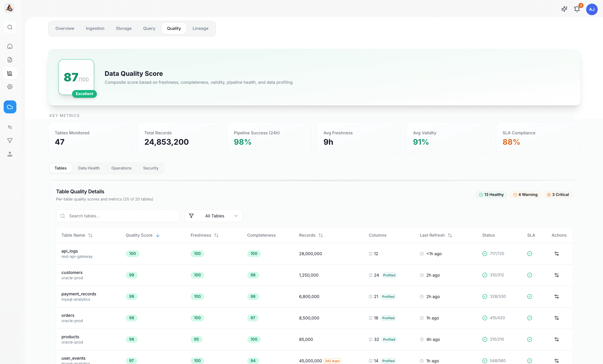Select the filter funnel icon in sidebar
Screen dimensions: 603x364
click(10, 140)
